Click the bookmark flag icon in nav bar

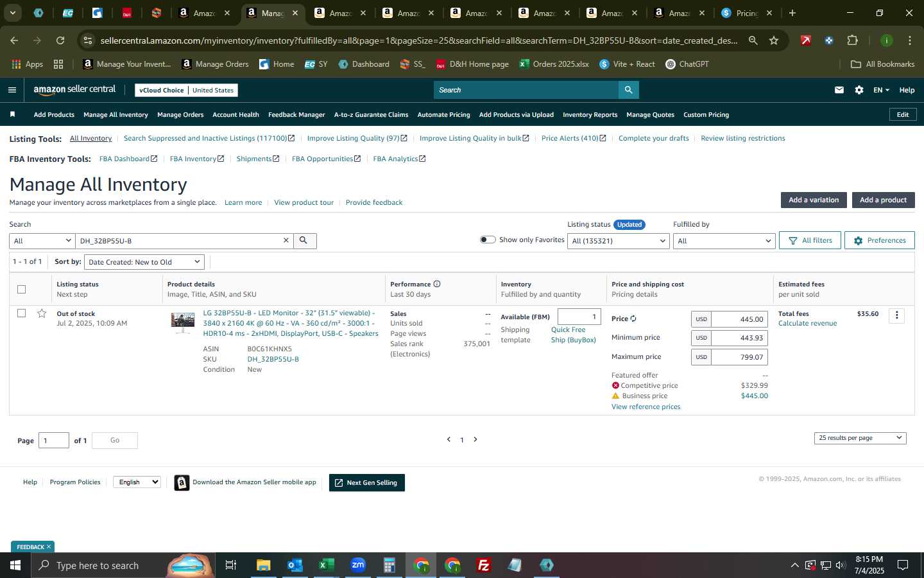[x=12, y=114]
